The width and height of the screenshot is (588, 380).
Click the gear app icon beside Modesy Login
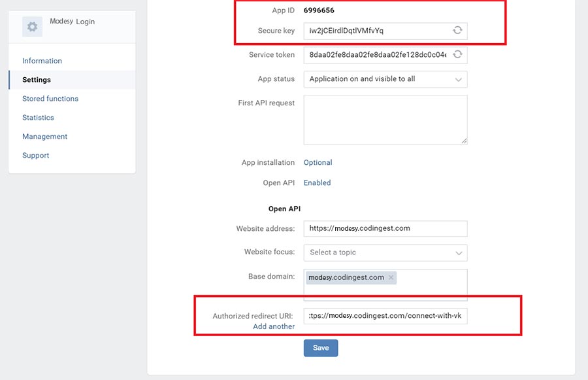click(x=32, y=26)
